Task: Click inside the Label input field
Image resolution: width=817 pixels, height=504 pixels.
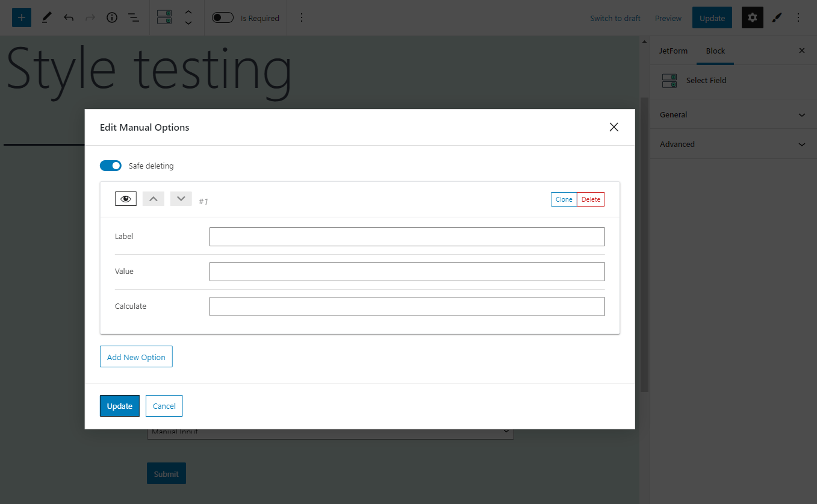Action: pyautogui.click(x=407, y=236)
